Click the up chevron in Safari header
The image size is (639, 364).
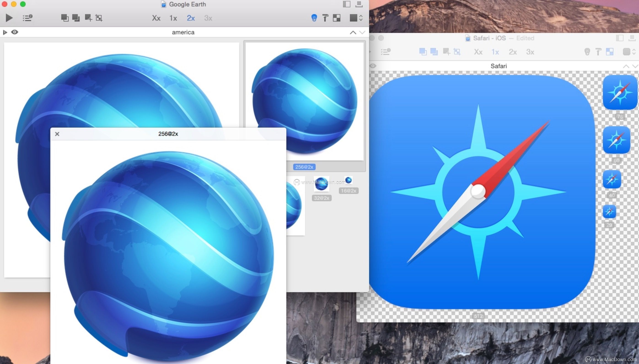(626, 66)
